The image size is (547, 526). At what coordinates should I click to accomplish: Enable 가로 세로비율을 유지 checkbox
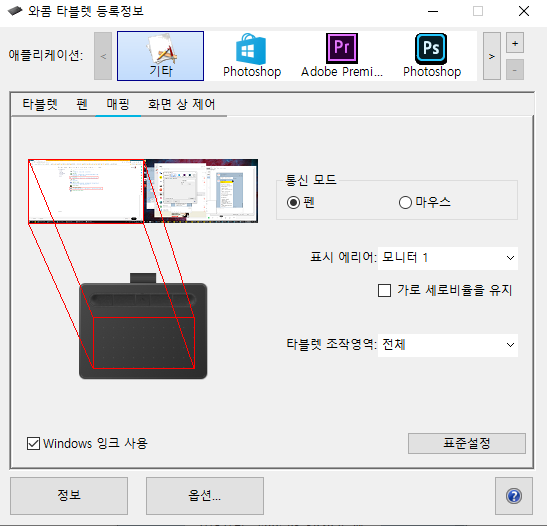[x=384, y=290]
